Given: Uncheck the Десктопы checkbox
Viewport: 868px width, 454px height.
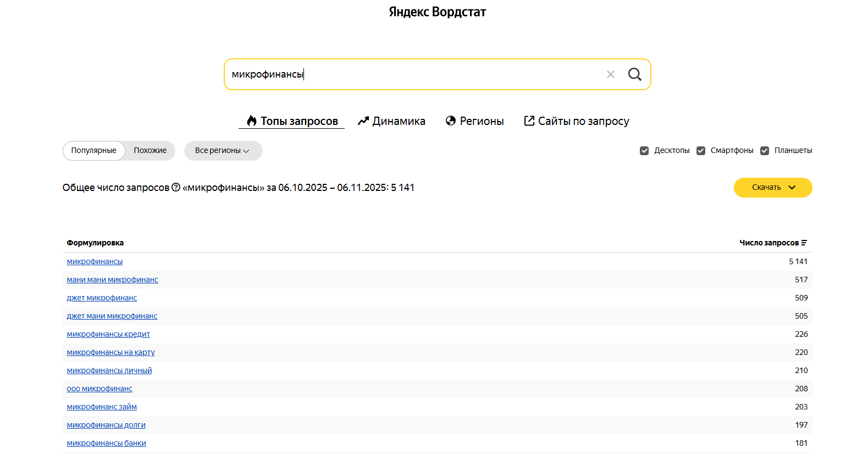Looking at the screenshot, I should 644,151.
